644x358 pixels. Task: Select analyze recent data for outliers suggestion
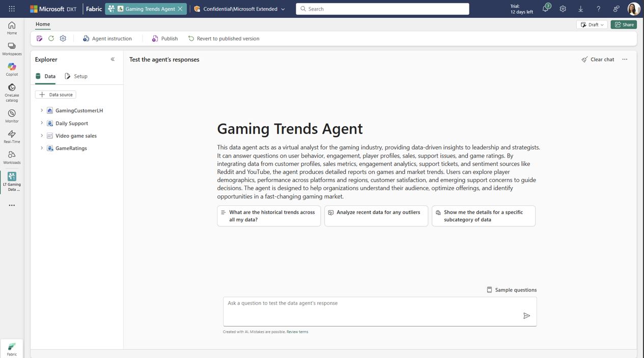click(376, 216)
